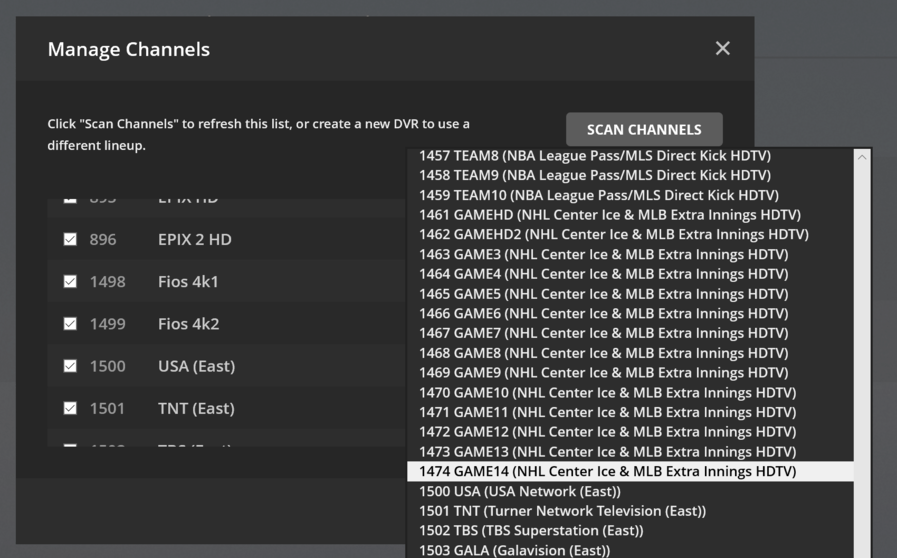
Task: Click the channel number 1499 in the channel list
Action: point(108,324)
